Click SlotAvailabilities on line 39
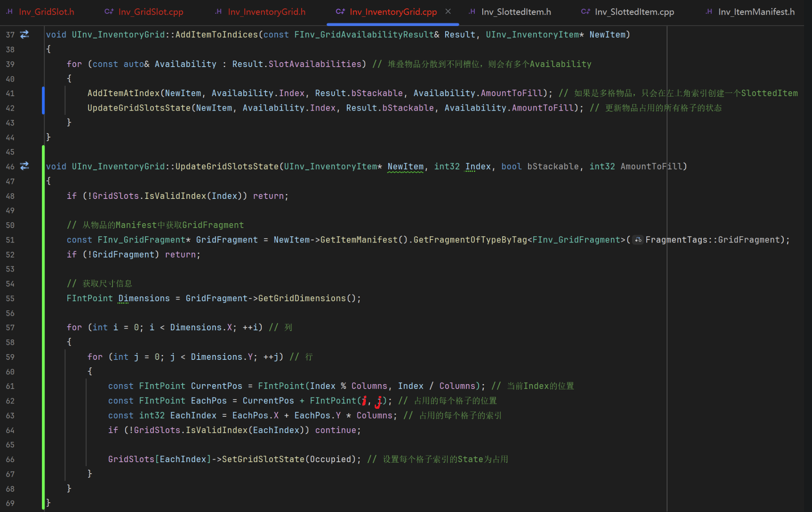 coord(315,64)
